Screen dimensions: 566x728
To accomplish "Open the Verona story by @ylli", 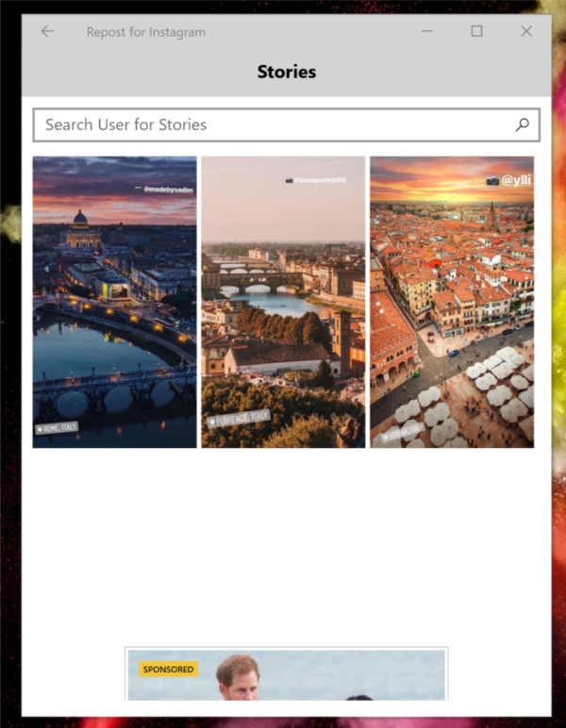I will tap(452, 303).
